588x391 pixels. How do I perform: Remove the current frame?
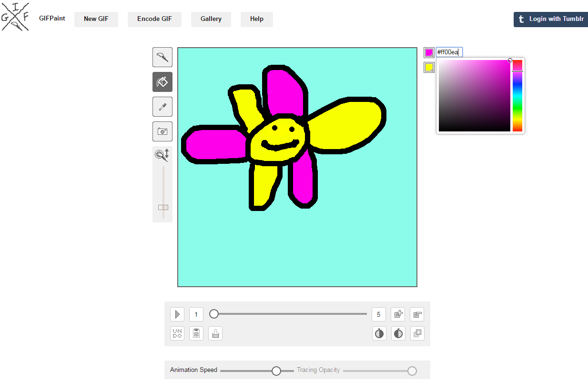417,314
